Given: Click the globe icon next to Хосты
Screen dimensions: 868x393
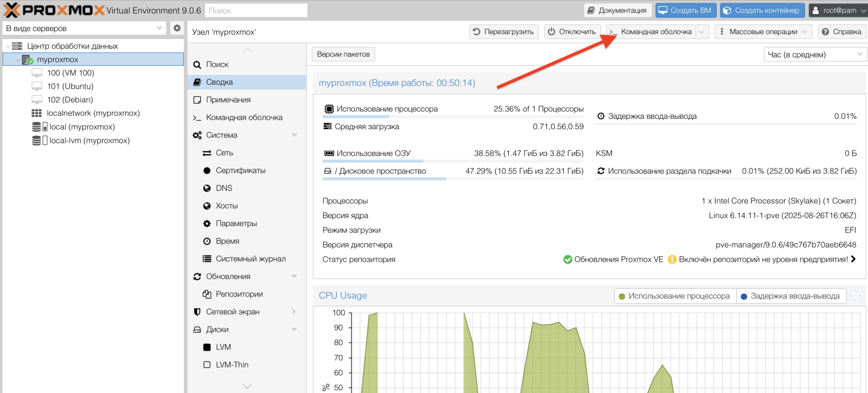Looking at the screenshot, I should coord(207,206).
